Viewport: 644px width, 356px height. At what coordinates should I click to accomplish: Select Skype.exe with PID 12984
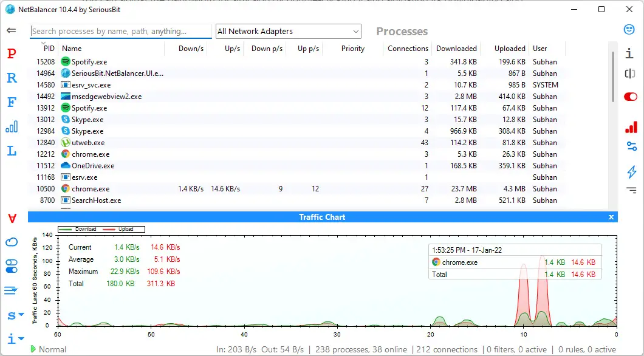click(297, 131)
